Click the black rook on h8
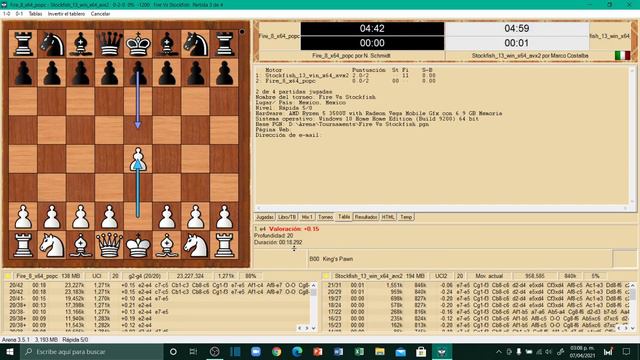Screen dimensions: 640x360 click(224, 44)
